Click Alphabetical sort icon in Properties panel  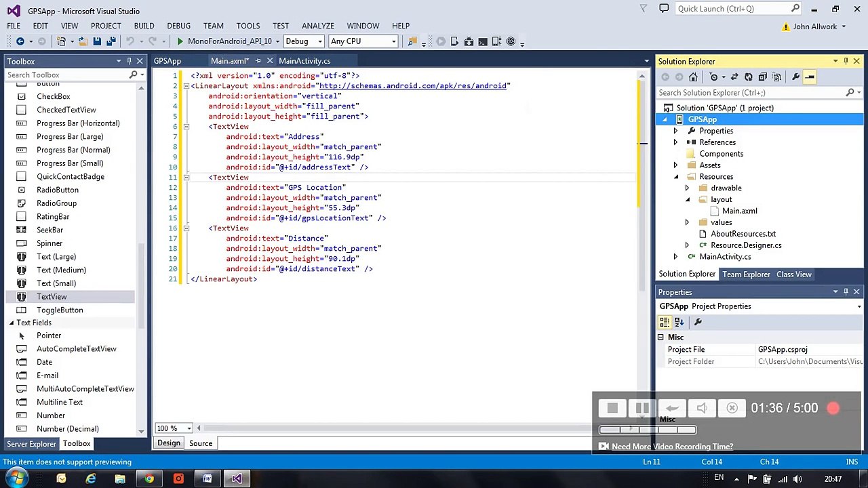pos(679,322)
